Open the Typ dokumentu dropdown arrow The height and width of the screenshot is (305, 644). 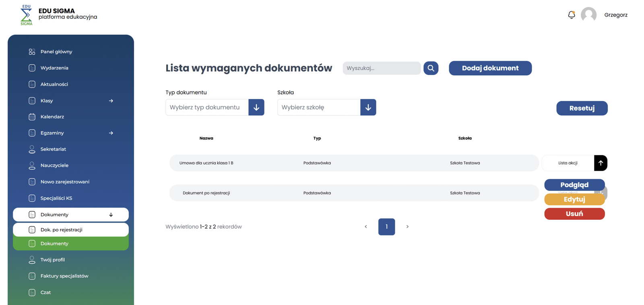[x=256, y=107]
